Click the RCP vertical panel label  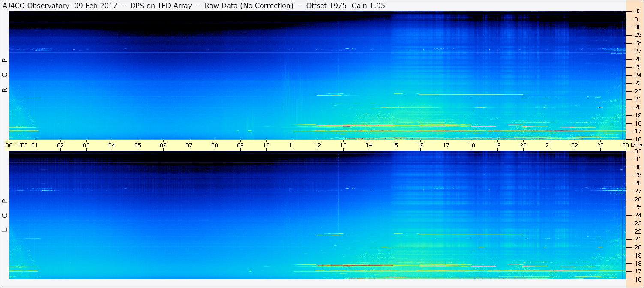[5, 75]
